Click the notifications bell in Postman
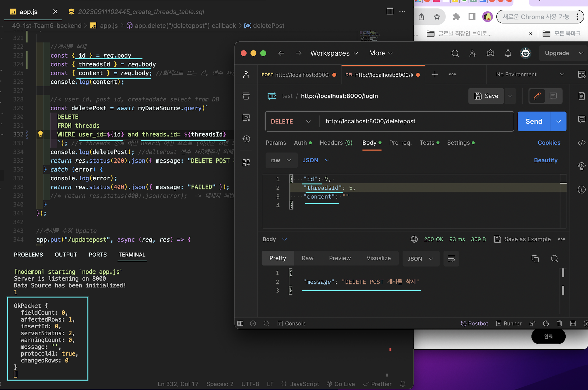Screen dimensions: 588x390 pyautogui.click(x=508, y=53)
